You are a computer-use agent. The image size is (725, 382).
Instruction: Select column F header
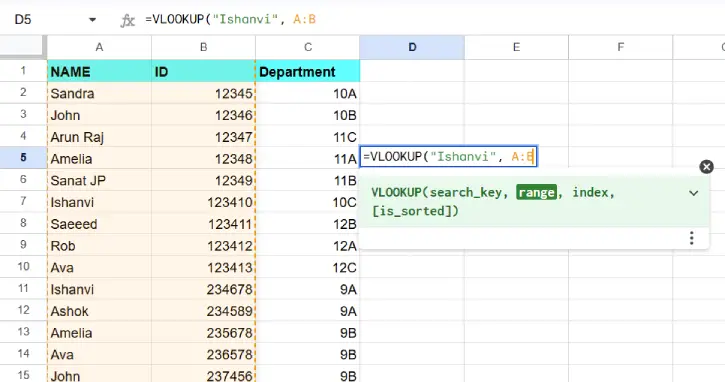621,47
